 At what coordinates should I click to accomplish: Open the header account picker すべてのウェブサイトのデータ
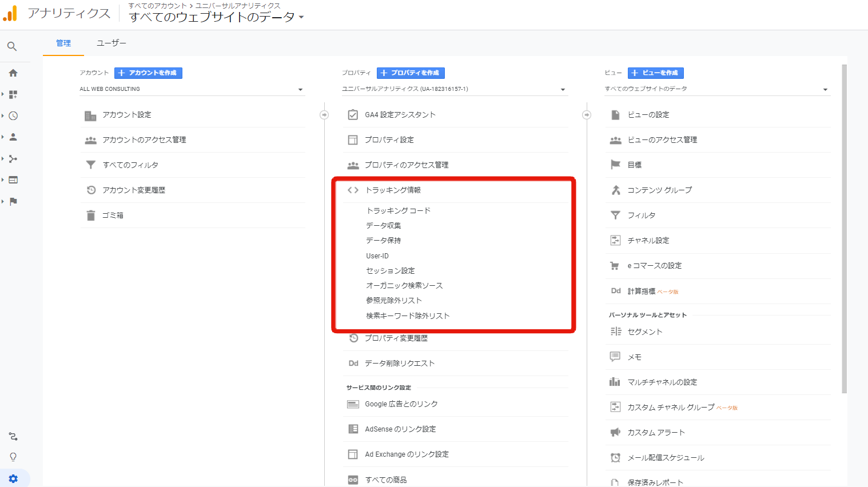[x=216, y=17]
